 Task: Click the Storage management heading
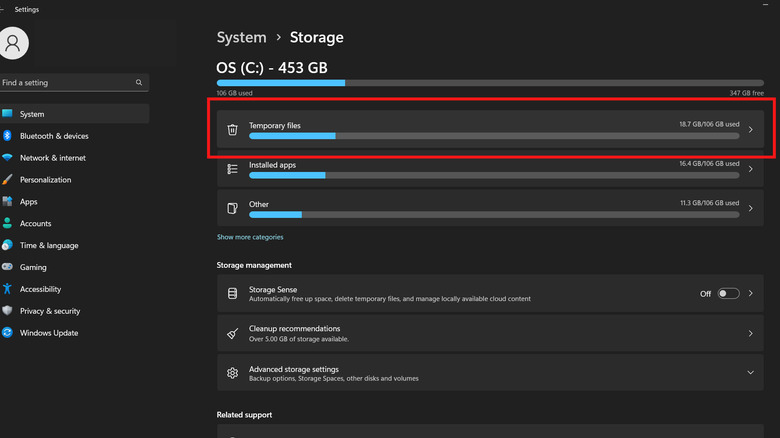254,265
